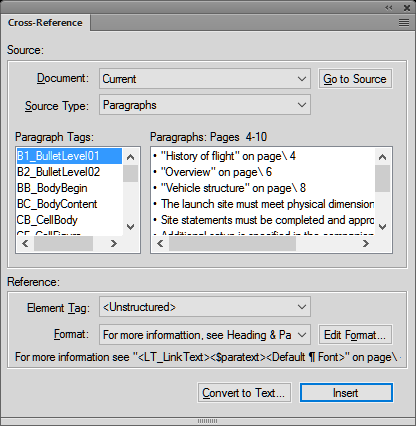Select BB_BodyBegin paragraph tag
This screenshot has height=426, width=416.
pos(69,188)
